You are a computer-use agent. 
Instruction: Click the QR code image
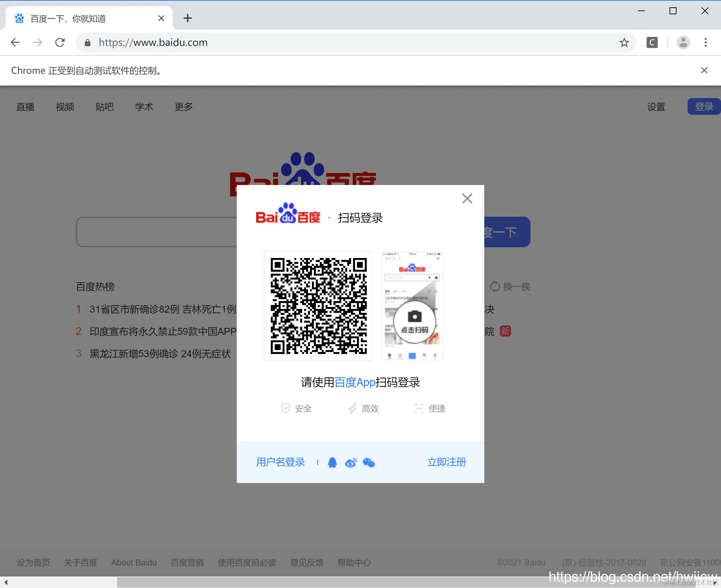(x=318, y=306)
